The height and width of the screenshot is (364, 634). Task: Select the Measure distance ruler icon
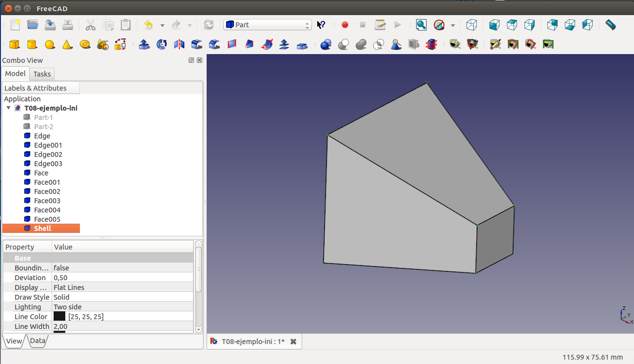[610, 25]
